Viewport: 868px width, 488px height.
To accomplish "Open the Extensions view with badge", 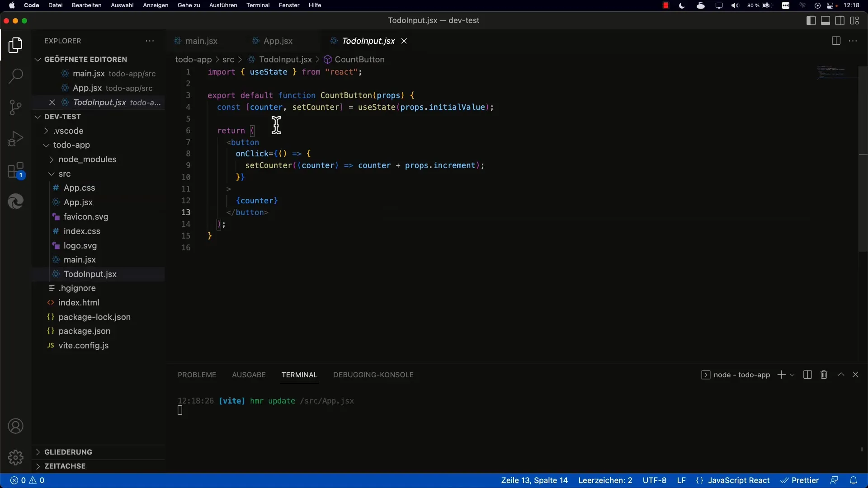I will pos(15,171).
